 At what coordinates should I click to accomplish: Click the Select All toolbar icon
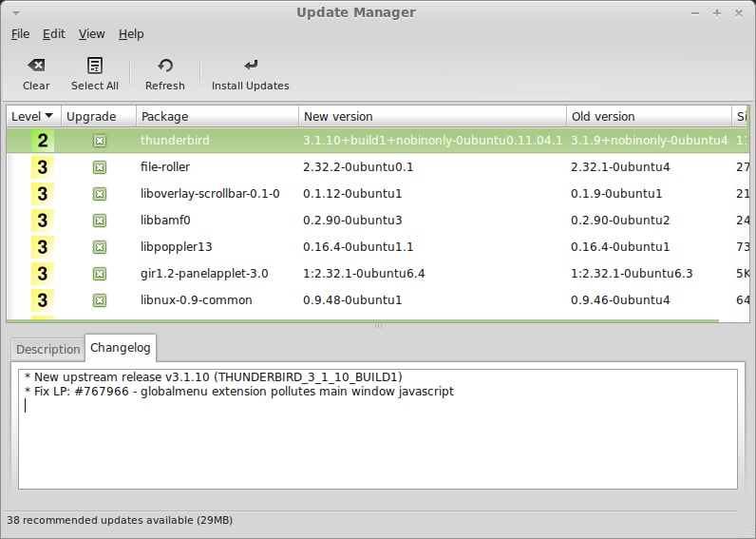(x=95, y=66)
